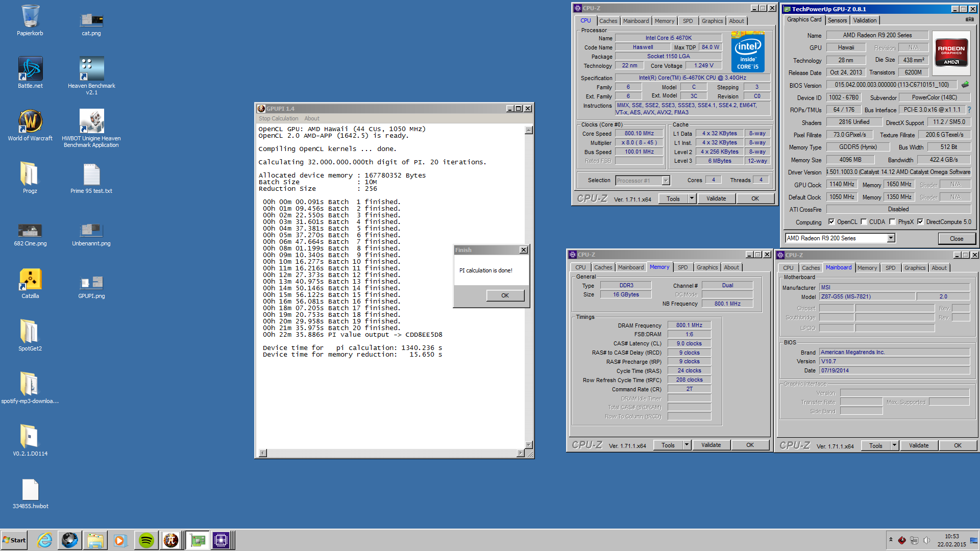
Task: Click the GPUPI horizontal scrollbar track
Action: coord(392,453)
